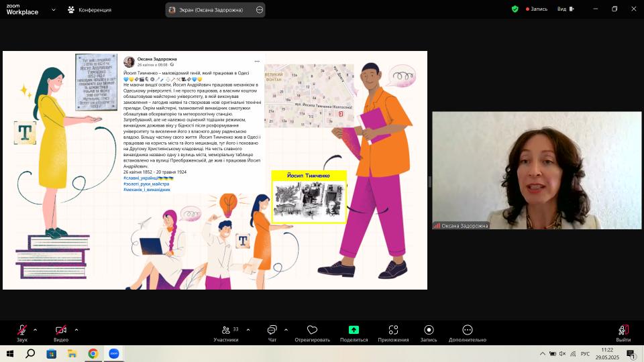Expand video options arrow next to Видео
Screen dimensions: 644x362
(76, 330)
